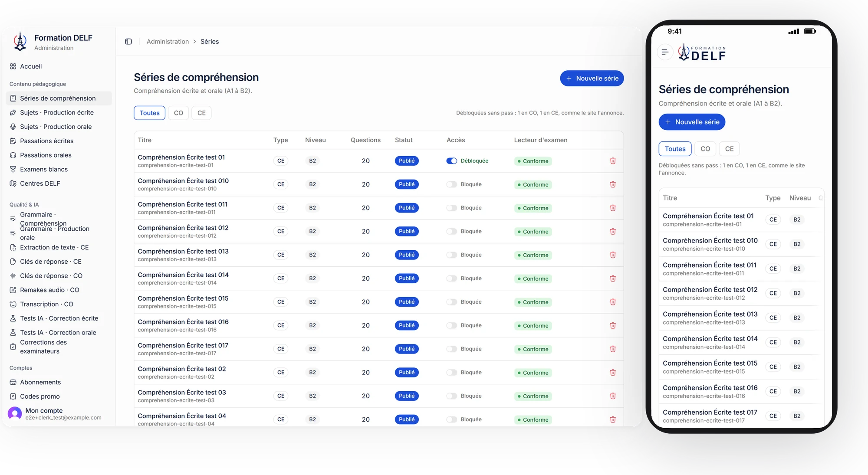868x475 pixels.
Task: Open Tests IA · Correction écrite
Action: [x=59, y=318]
